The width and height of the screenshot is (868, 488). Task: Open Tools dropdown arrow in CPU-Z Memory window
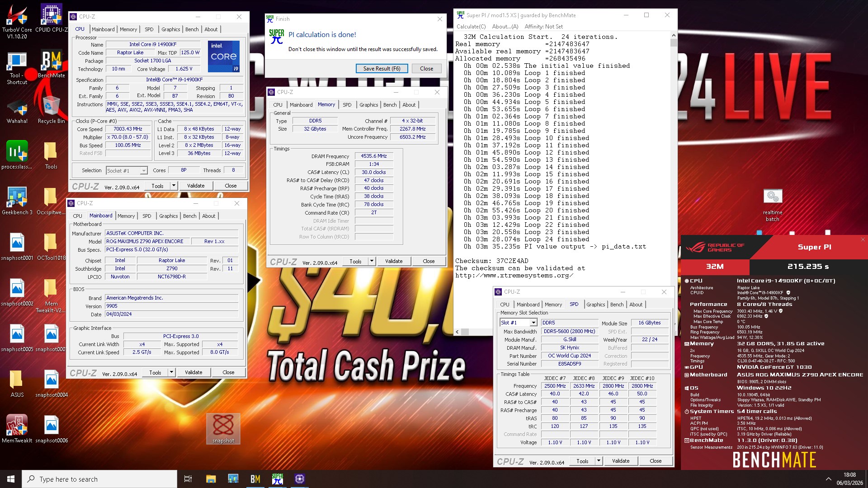pos(371,261)
